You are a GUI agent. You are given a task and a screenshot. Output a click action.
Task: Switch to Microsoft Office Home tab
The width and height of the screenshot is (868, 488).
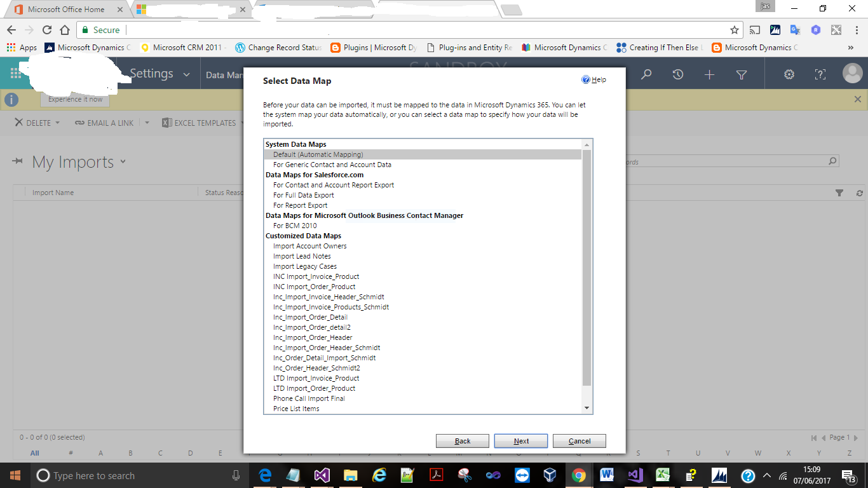tap(66, 10)
